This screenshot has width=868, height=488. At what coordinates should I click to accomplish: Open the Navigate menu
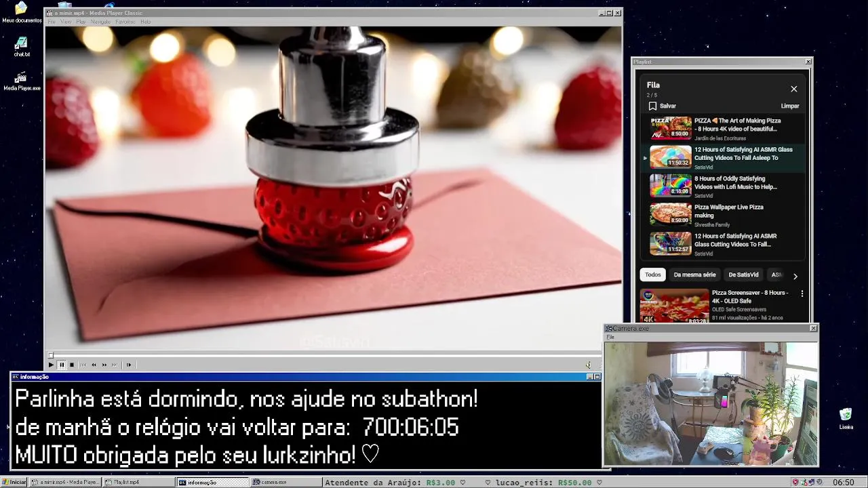100,22
